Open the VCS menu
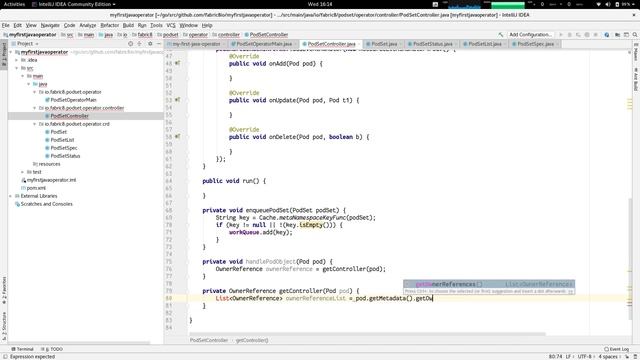 pos(171,25)
